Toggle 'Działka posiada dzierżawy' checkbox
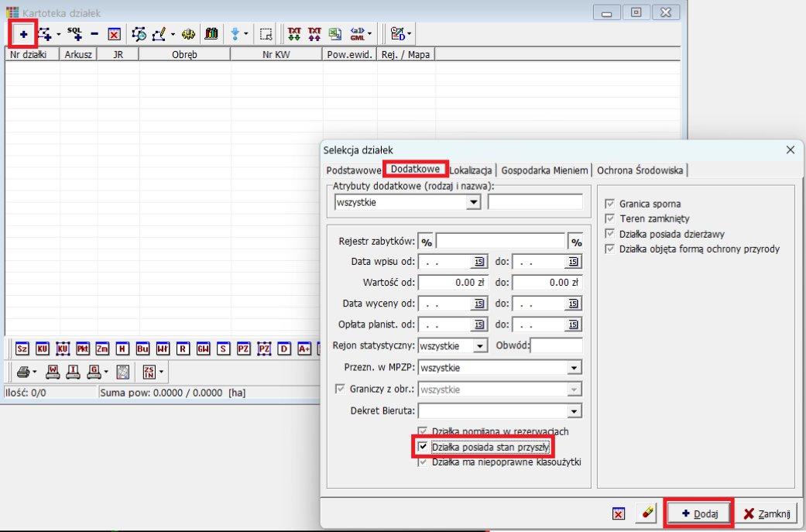Screen dimensions: 806x532 [611, 234]
